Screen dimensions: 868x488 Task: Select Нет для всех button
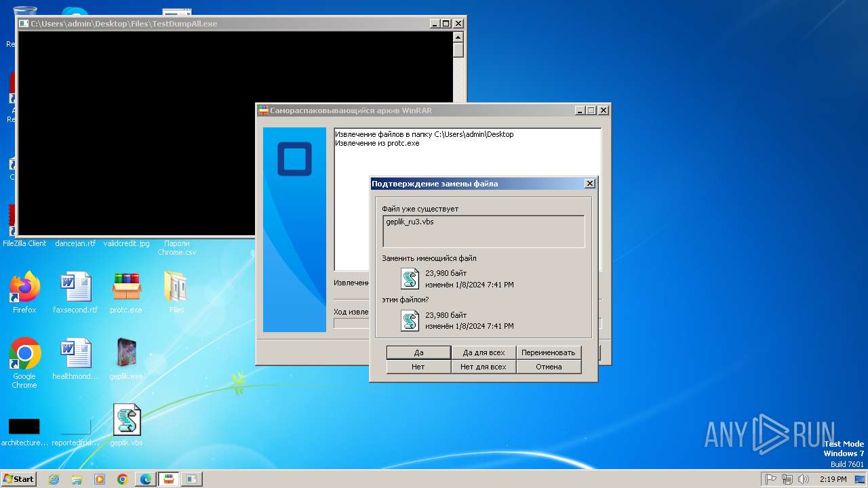pos(484,367)
